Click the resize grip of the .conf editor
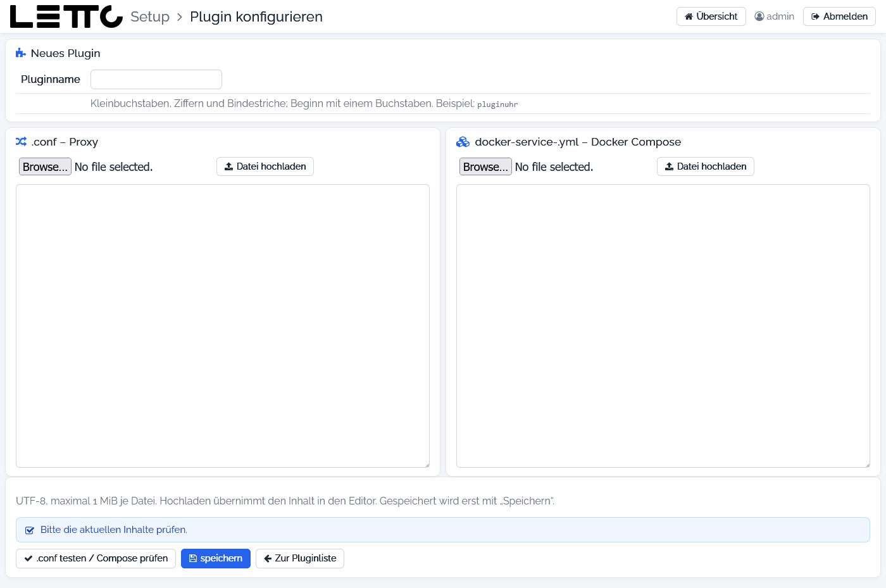 (427, 465)
